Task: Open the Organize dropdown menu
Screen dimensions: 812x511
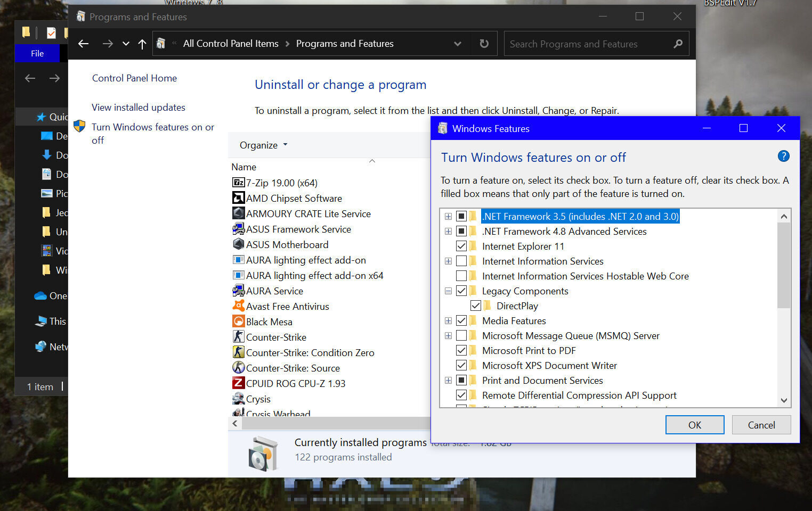Action: point(263,145)
